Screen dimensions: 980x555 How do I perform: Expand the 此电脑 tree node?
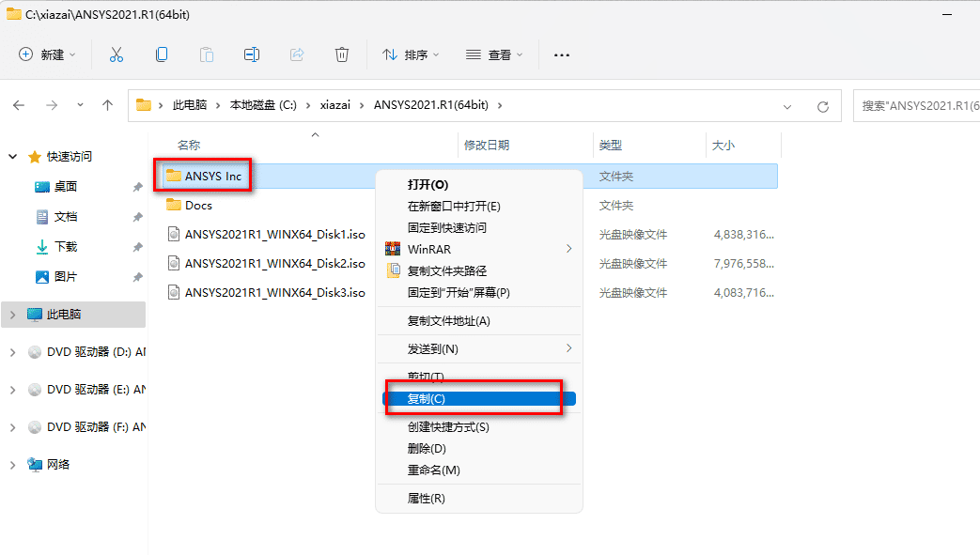point(13,315)
